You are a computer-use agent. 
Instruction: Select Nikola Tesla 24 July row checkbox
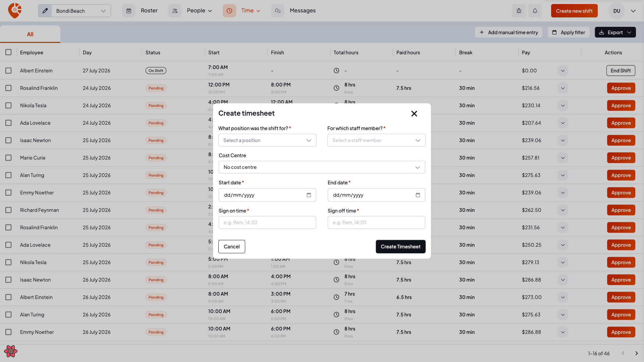tap(8, 106)
